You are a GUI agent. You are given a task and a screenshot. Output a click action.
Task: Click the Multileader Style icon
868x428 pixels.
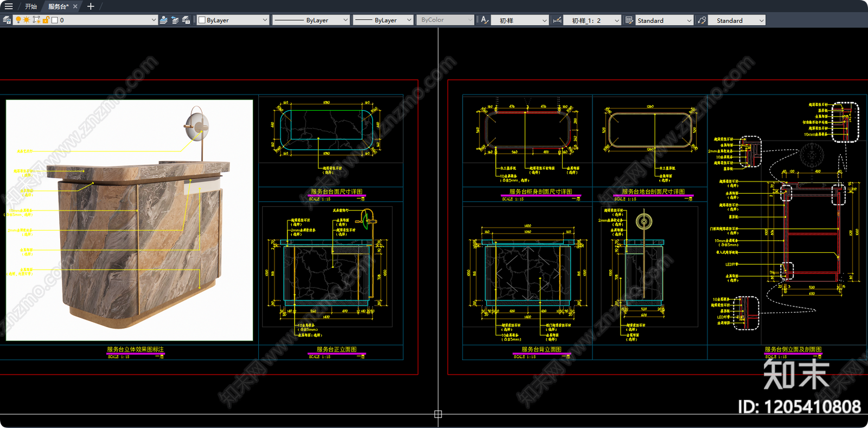[701, 20]
